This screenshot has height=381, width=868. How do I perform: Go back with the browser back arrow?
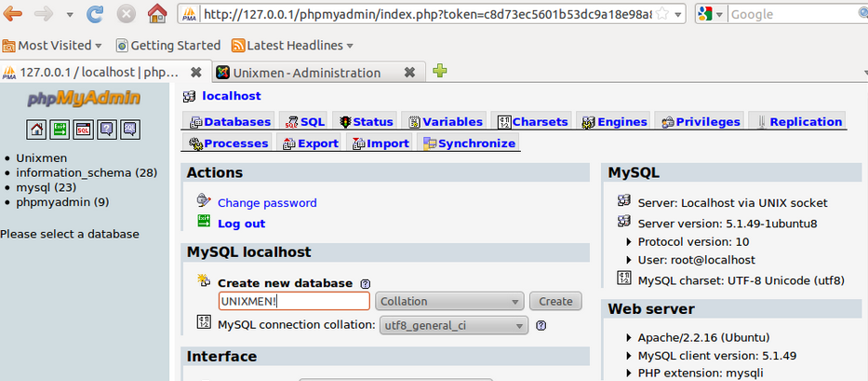12,13
